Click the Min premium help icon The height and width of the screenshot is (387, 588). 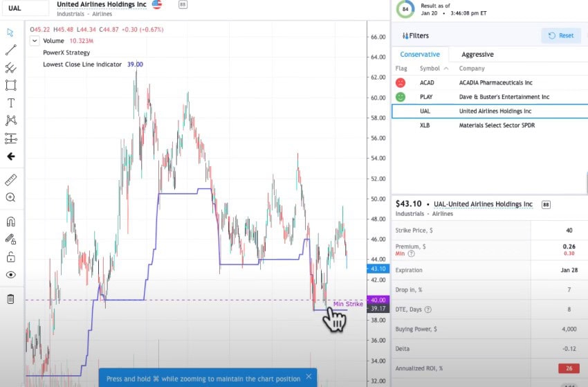(412, 254)
